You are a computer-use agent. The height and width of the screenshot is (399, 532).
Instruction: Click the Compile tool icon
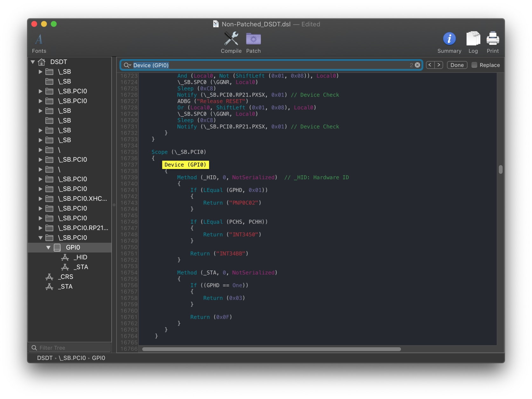pos(231,39)
